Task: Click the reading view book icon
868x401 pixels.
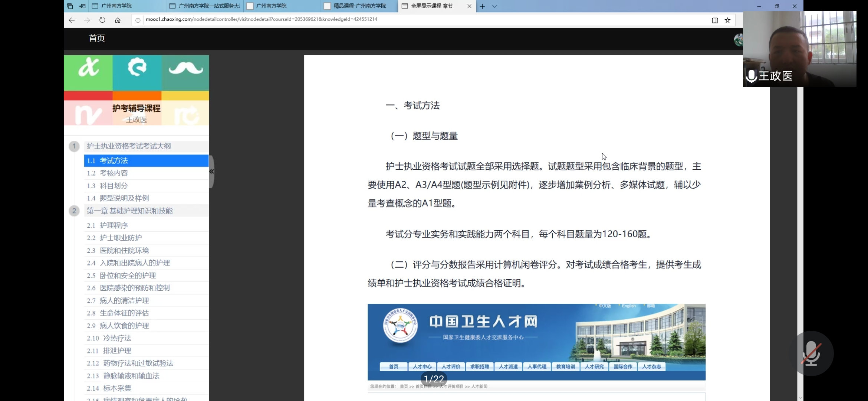Action: coord(715,20)
